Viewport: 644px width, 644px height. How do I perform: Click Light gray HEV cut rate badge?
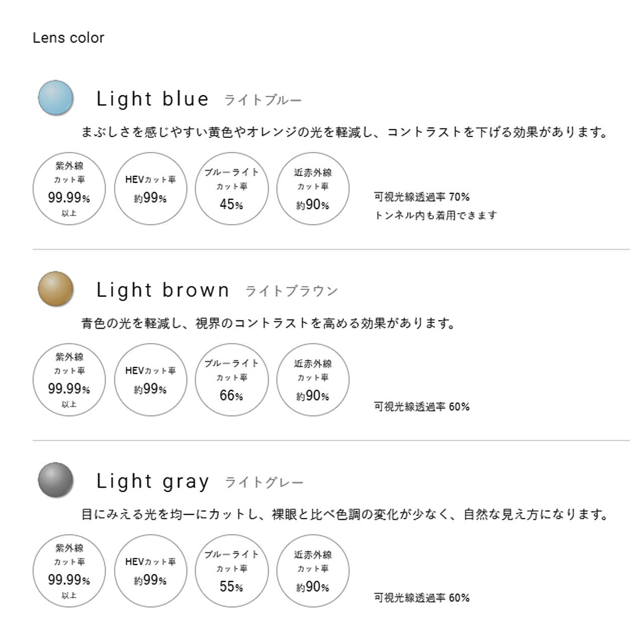point(150,571)
